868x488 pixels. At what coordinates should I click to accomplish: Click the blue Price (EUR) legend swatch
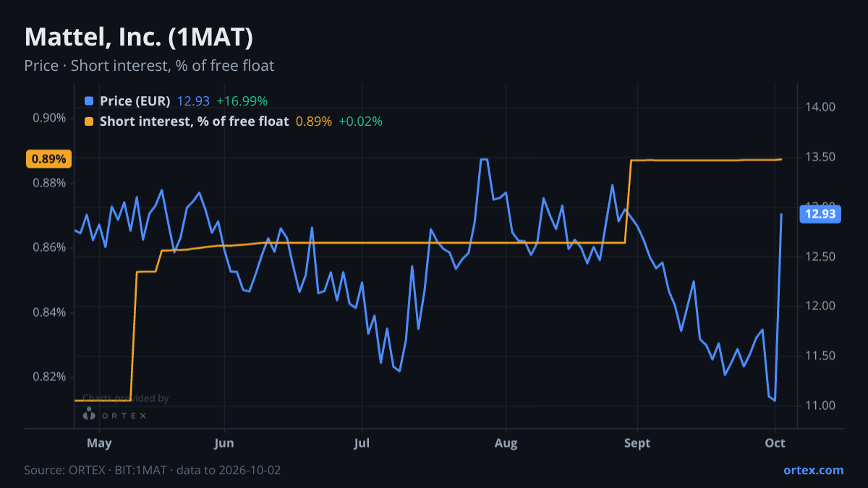[x=89, y=101]
